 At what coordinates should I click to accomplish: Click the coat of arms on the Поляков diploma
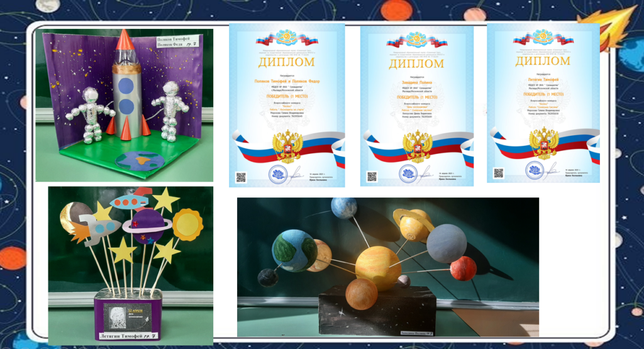pyautogui.click(x=287, y=147)
